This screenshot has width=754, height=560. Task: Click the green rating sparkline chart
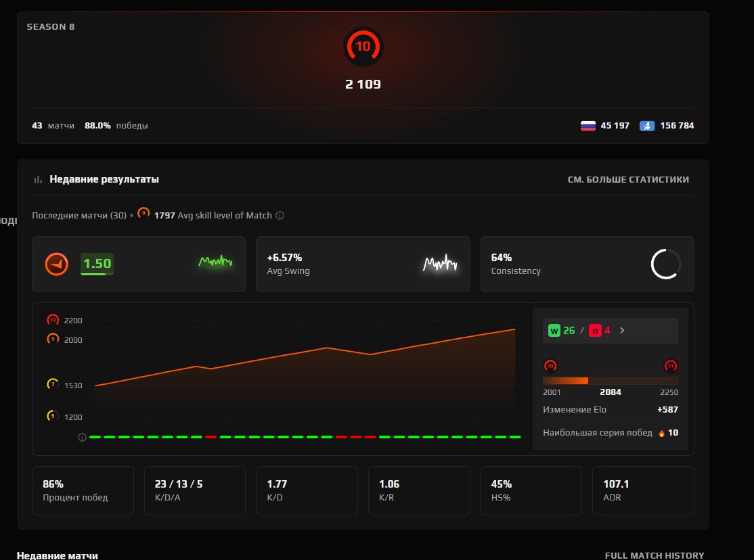pos(215,261)
